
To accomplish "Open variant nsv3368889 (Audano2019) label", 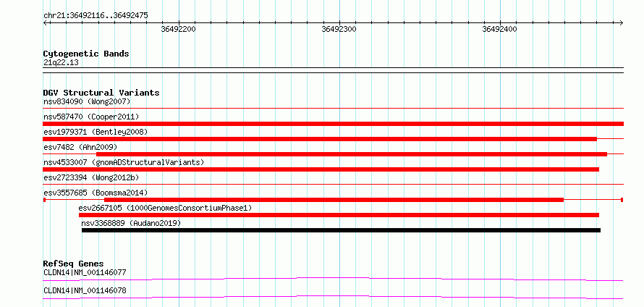I will pos(131,223).
